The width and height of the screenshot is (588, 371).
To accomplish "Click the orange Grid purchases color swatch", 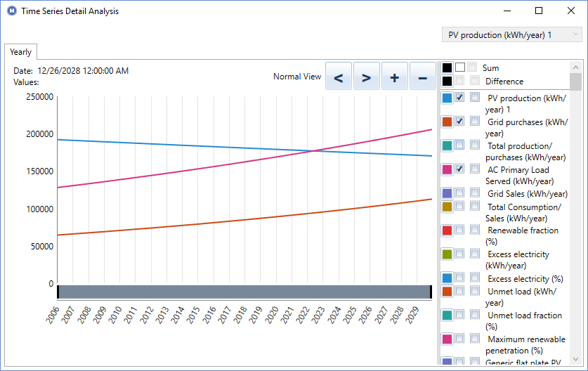I will point(447,122).
